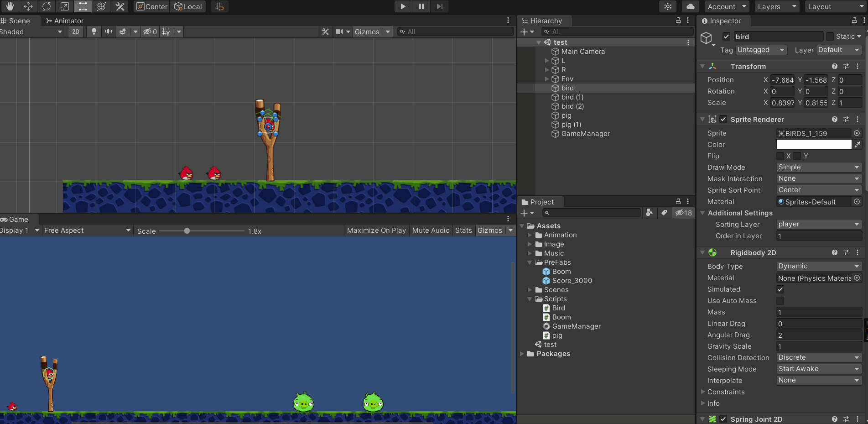Switch to the Animator tab
Viewport: 868px width, 424px height.
[x=64, y=21]
